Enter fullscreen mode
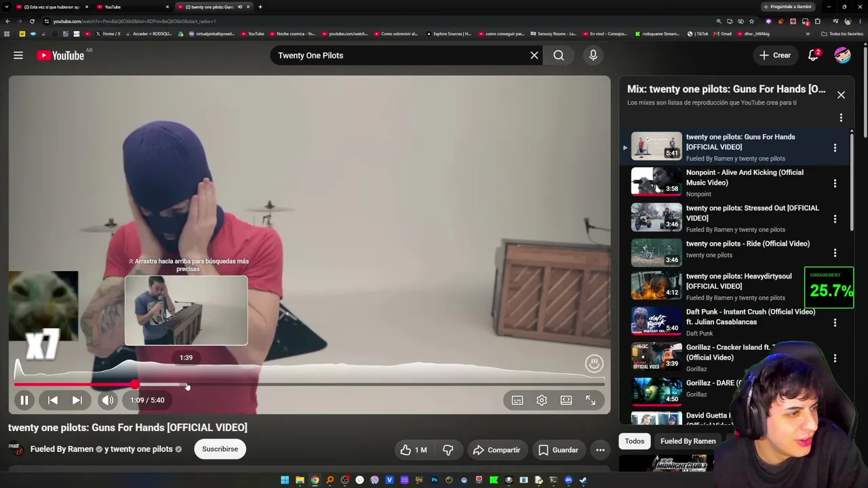This screenshot has height=488, width=868. 591,401
